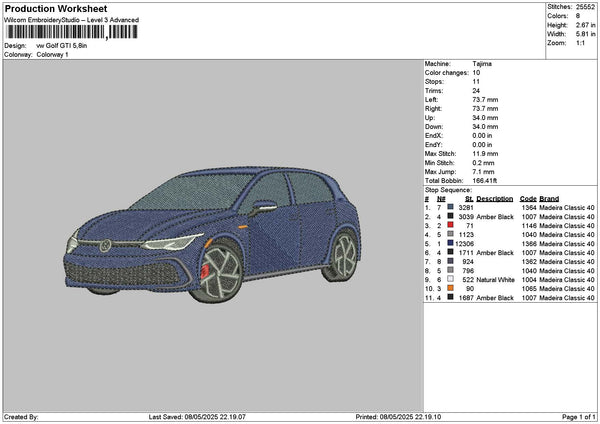Click the Zoom value '1:1'
Viewport: 600px width, 424px height.
tap(580, 43)
